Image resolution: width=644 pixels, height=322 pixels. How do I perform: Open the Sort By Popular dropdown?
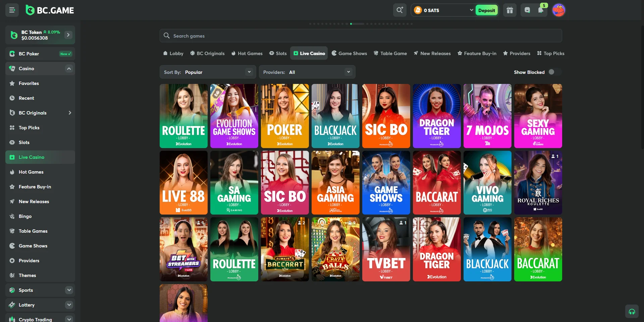coord(208,72)
